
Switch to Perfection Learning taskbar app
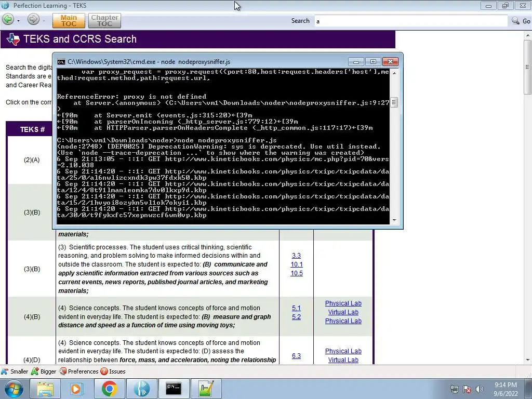pos(141,389)
